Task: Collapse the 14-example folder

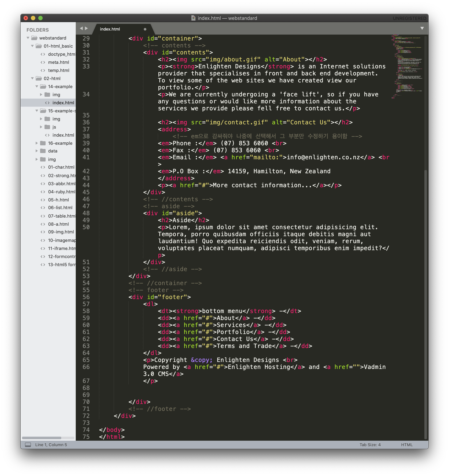Action: click(37, 86)
